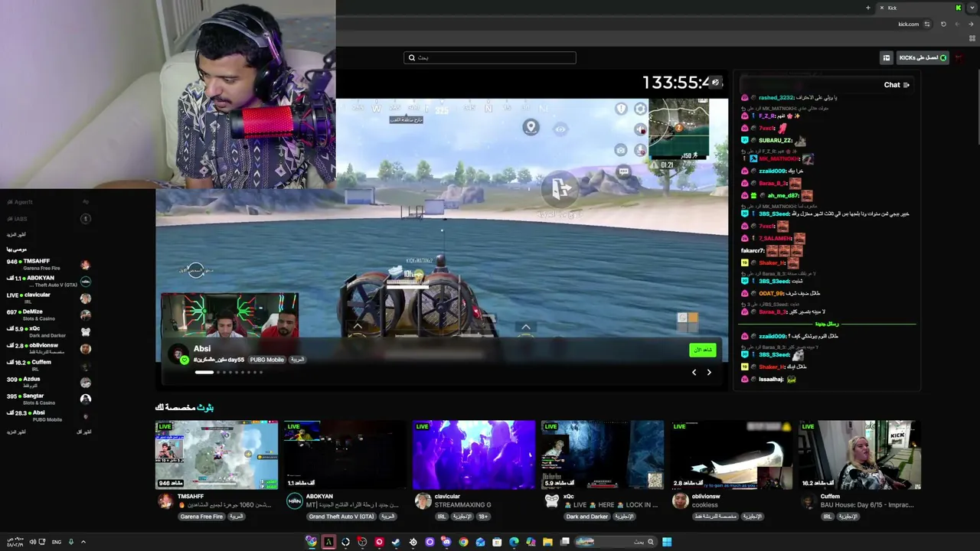Viewport: 980px width, 551px height.
Task: Select the Dark and Darker tag
Action: [x=587, y=517]
